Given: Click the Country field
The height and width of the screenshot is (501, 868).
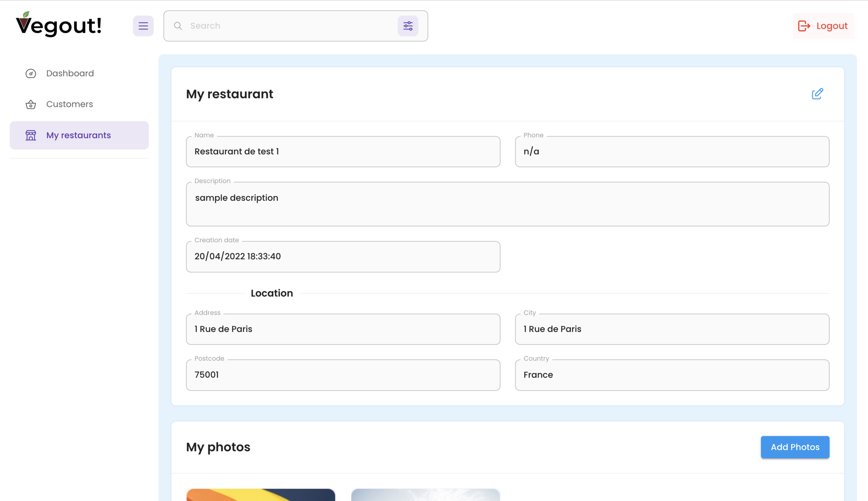Looking at the screenshot, I should pos(672,374).
